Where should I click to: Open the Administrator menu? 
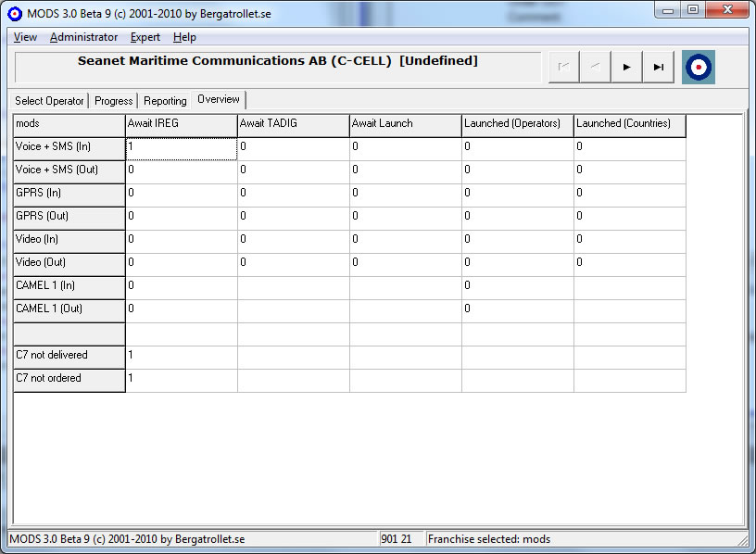83,37
